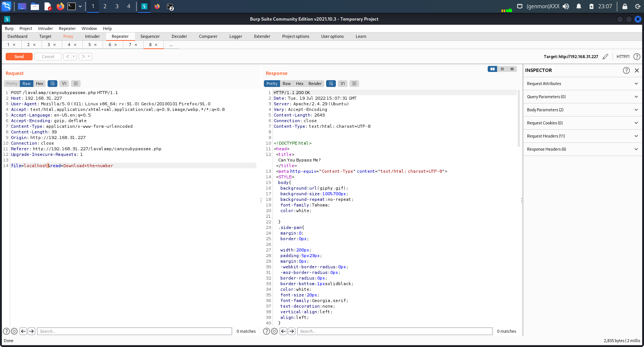Switch request view to Raw
This screenshot has width=644, height=347.
27,84
